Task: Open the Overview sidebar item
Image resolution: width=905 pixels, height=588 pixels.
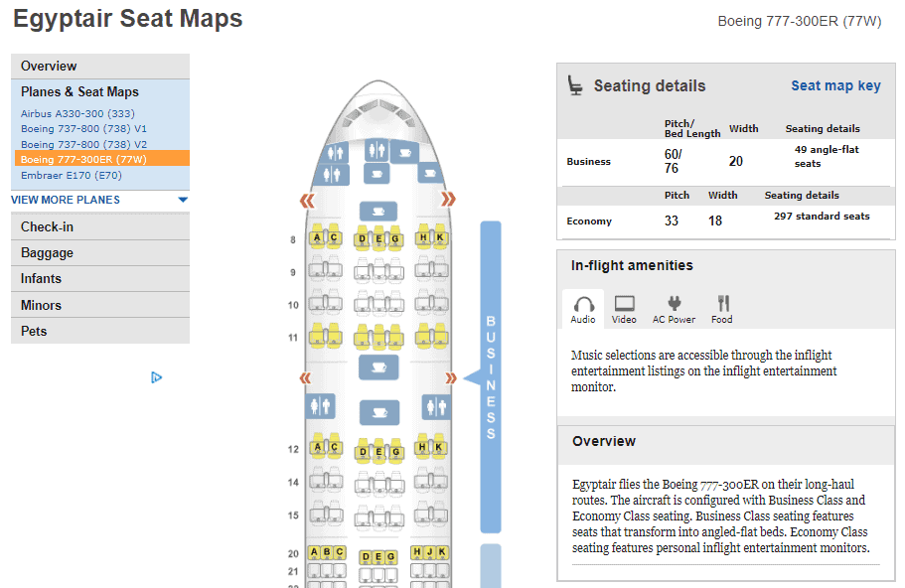Action: pos(49,66)
